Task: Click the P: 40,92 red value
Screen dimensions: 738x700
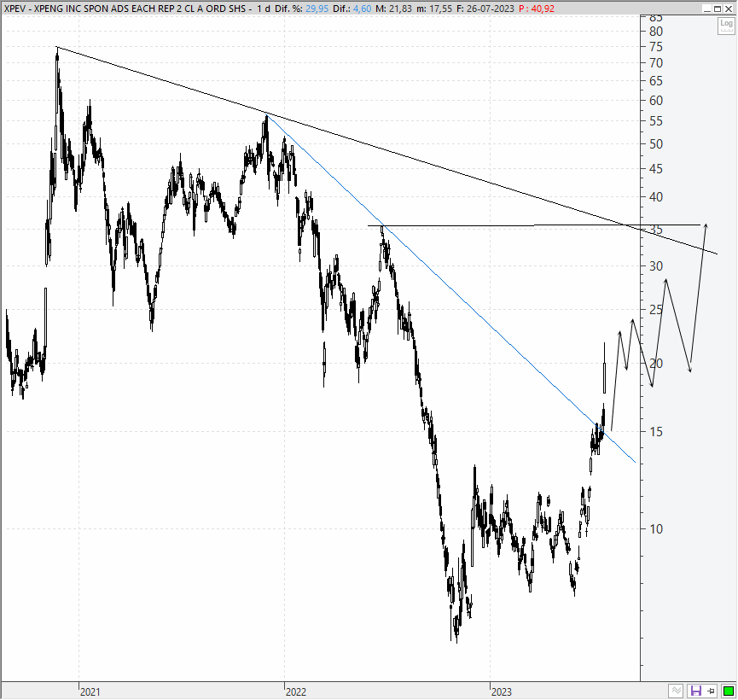Action: (537, 9)
